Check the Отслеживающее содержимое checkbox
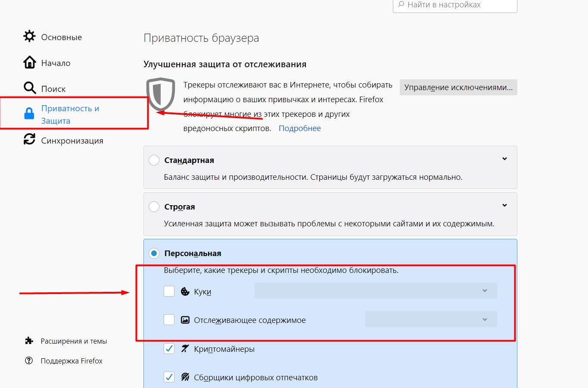 (169, 320)
